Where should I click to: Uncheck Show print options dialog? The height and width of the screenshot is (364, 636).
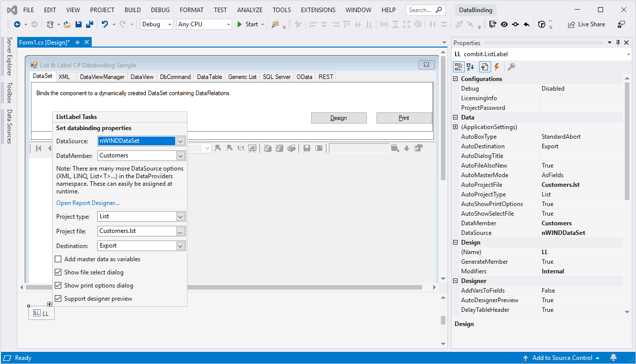[x=58, y=286]
